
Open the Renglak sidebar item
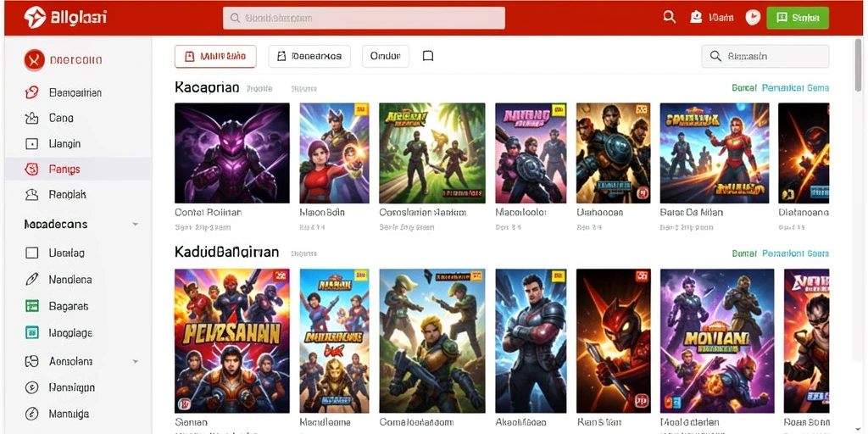pyautogui.click(x=68, y=195)
